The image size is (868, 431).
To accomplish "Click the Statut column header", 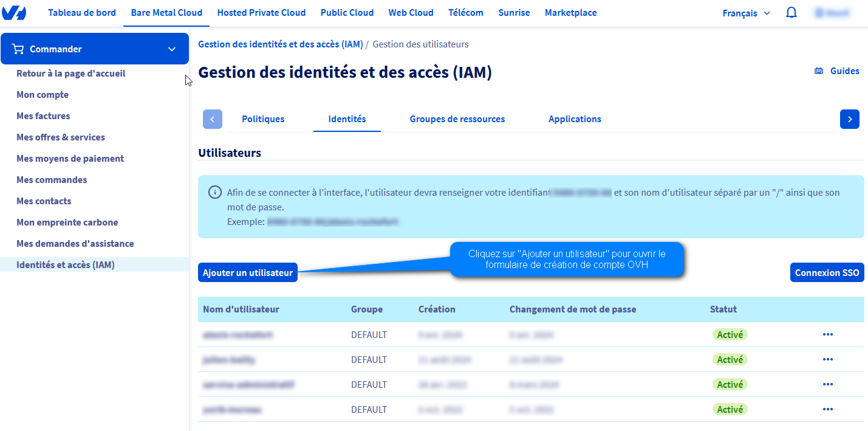I will 723,309.
